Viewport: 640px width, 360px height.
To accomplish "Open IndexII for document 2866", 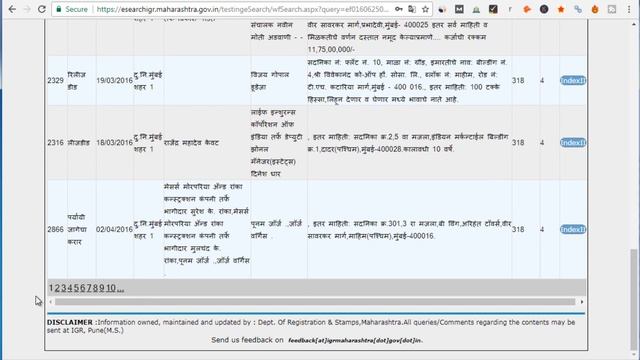I will pos(573,229).
